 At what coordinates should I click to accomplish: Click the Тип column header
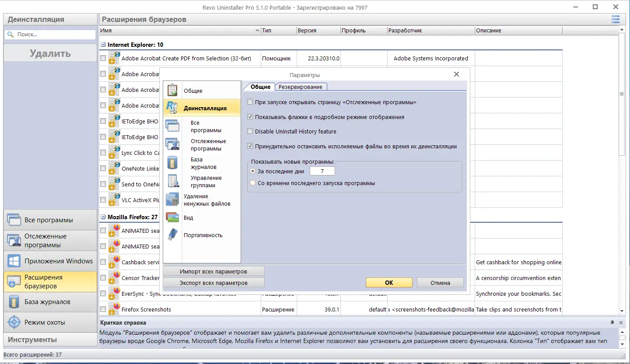click(x=278, y=31)
